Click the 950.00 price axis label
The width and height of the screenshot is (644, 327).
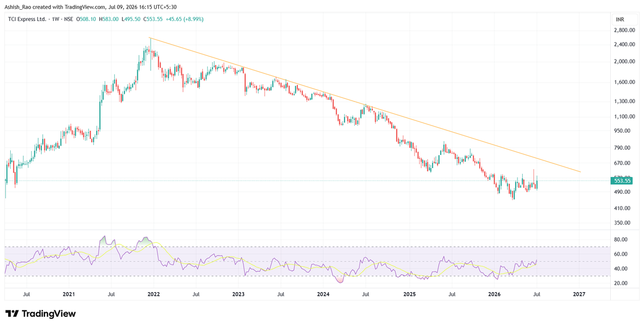tap(623, 131)
